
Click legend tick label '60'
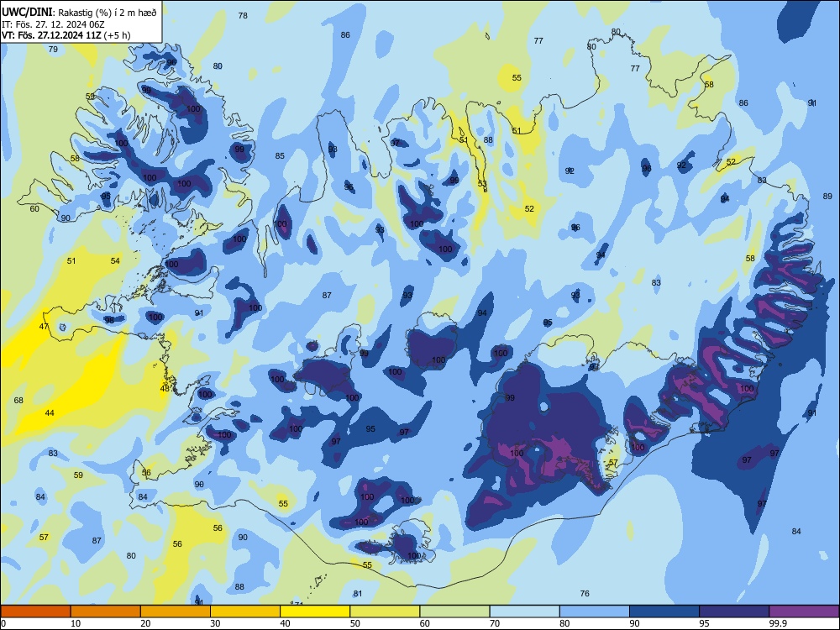pyautogui.click(x=425, y=623)
